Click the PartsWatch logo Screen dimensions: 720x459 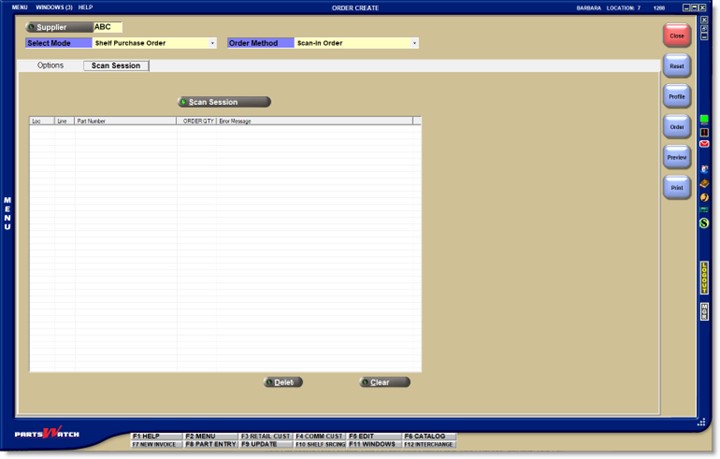(47, 433)
